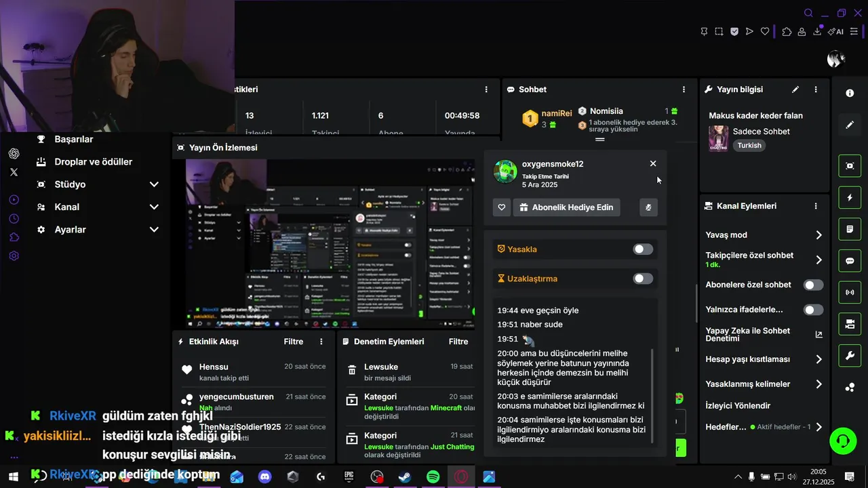Viewport: 868px width, 488px height.
Task: Toggle the chat bubble icon in right sidebar
Action: pyautogui.click(x=850, y=261)
